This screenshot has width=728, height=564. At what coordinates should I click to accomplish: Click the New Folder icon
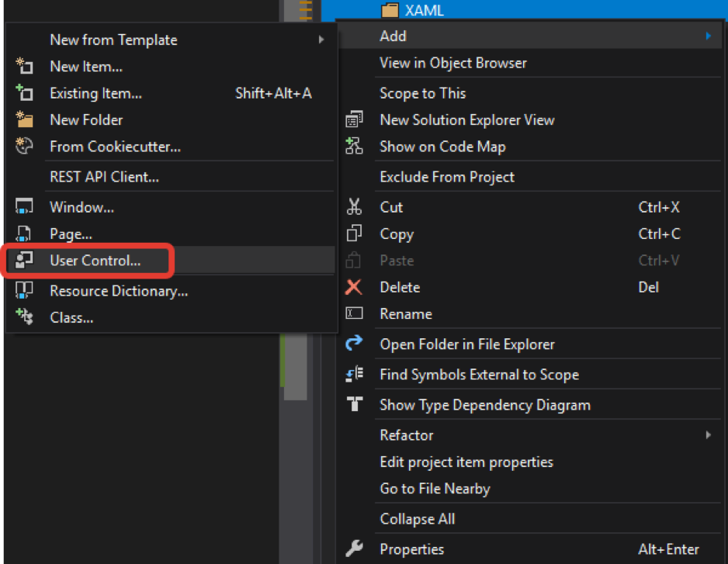[x=24, y=119]
